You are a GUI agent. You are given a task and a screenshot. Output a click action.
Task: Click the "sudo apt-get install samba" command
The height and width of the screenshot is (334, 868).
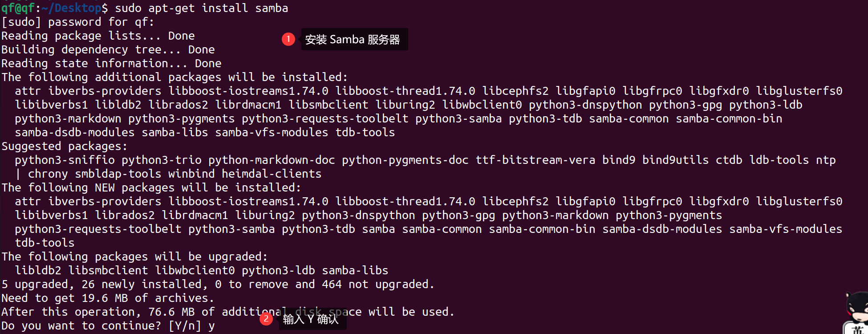click(201, 8)
